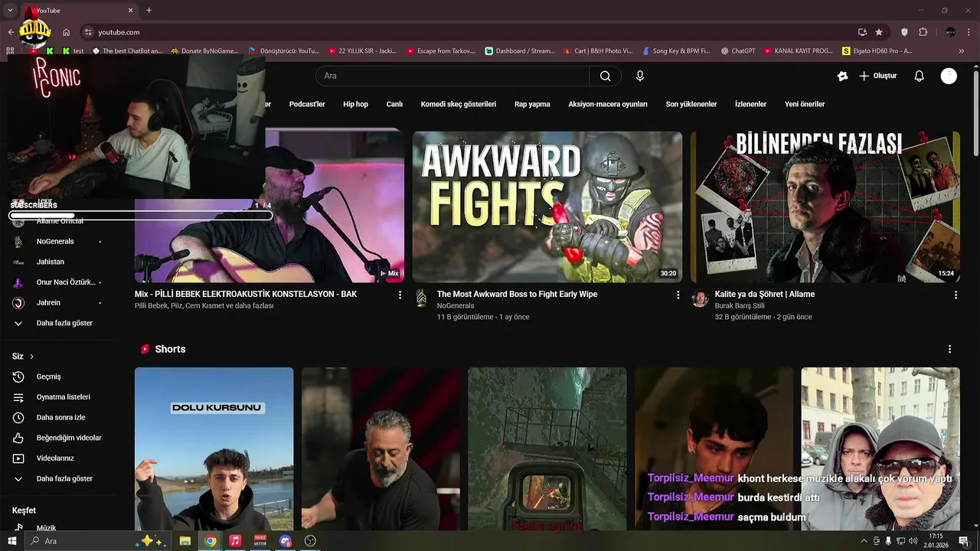Open the music app on taskbar
The height and width of the screenshot is (551, 980).
tap(235, 541)
